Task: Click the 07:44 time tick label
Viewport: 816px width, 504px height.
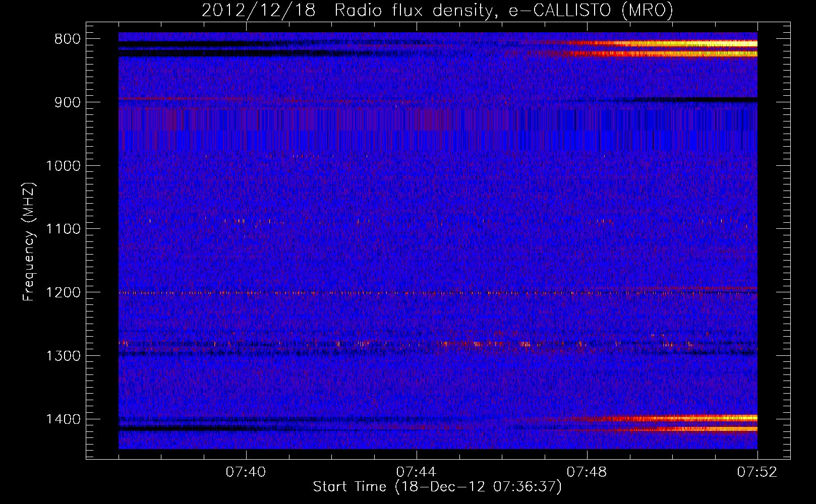Action: click(416, 472)
